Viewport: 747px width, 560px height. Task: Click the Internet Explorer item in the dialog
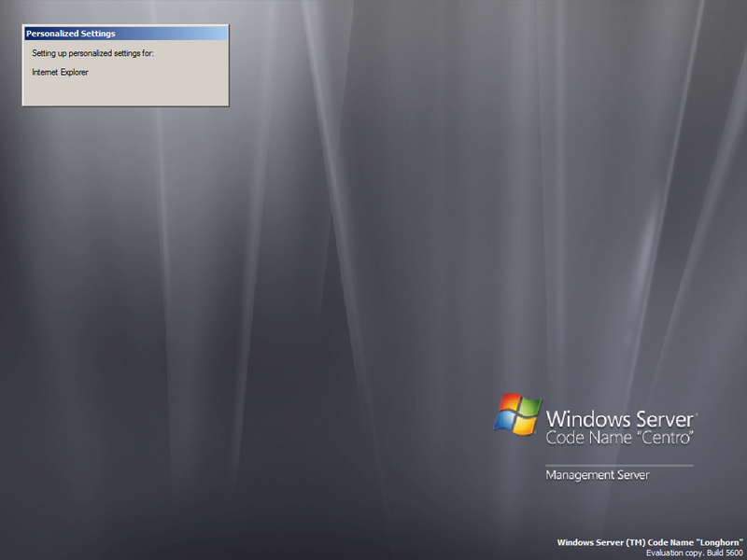[59, 72]
